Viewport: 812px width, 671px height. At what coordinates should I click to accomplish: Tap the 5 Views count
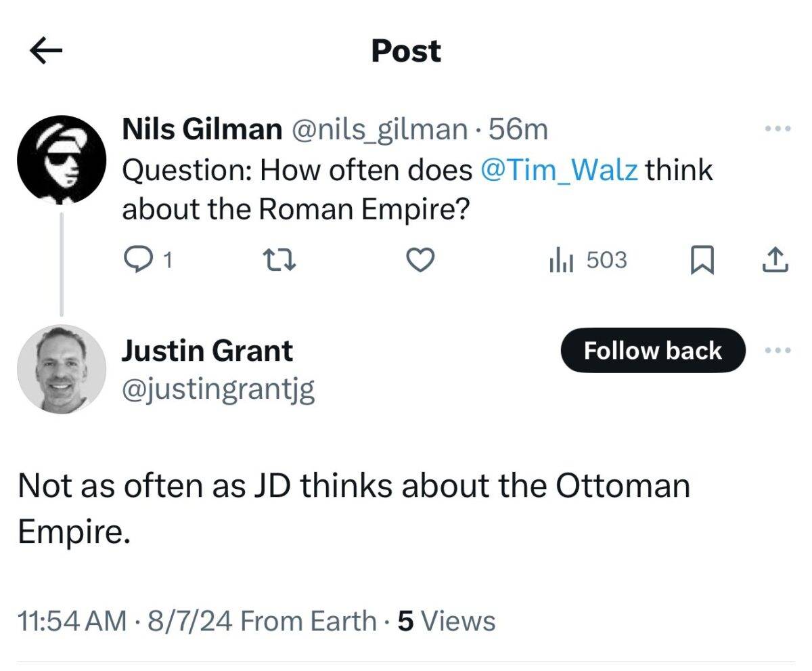(x=447, y=620)
